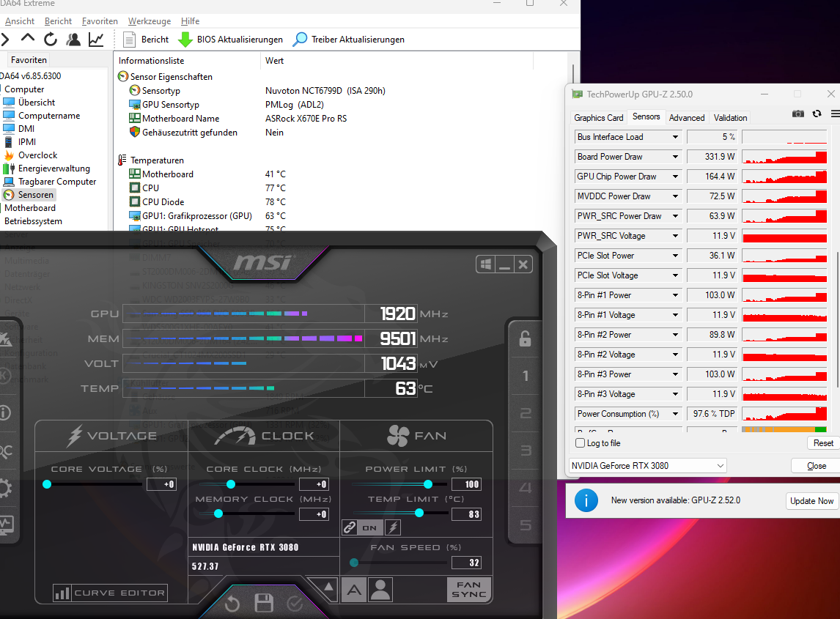Toggle the ON button under temp limit
Image resolution: width=840 pixels, height=619 pixels.
pos(369,527)
